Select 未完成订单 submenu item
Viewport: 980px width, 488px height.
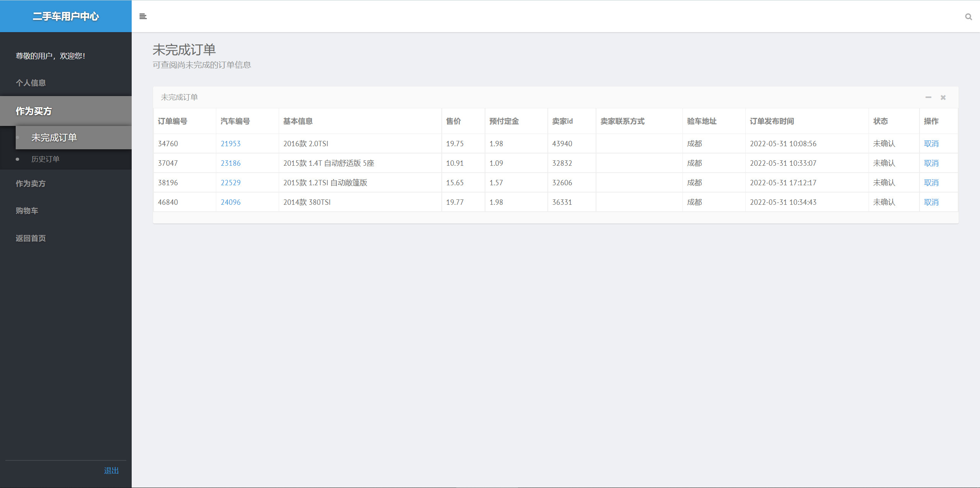(x=54, y=137)
